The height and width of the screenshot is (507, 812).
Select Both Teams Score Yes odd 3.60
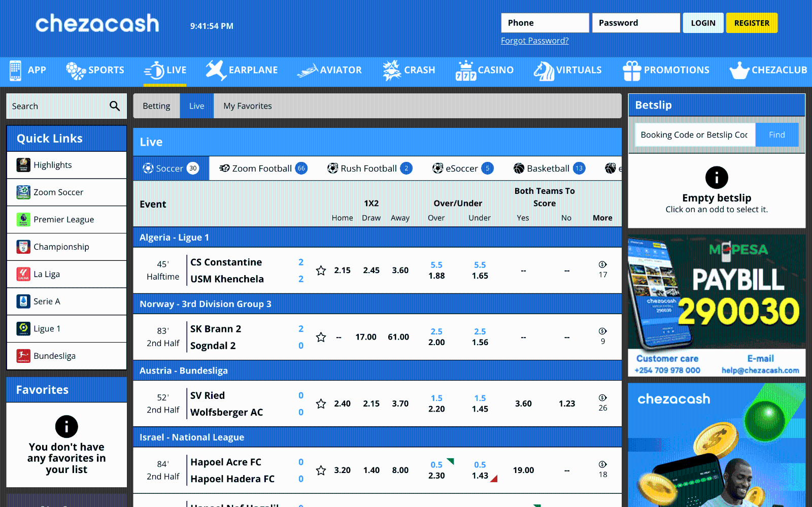pos(523,403)
